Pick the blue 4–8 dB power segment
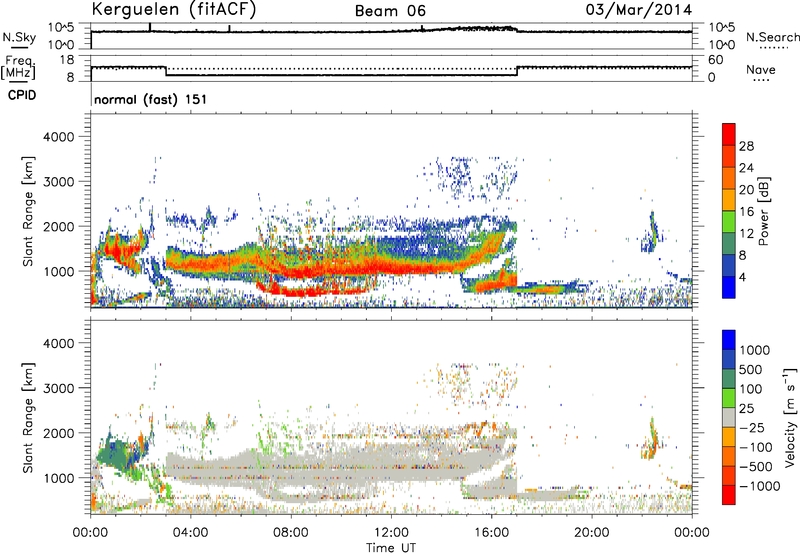Screen dimensions: 800x554 click(729, 266)
